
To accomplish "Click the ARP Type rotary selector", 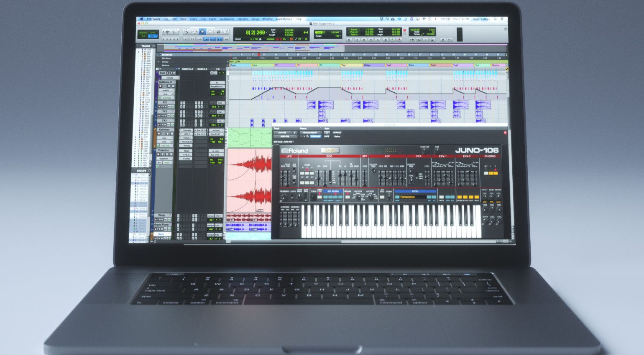I will [x=358, y=197].
